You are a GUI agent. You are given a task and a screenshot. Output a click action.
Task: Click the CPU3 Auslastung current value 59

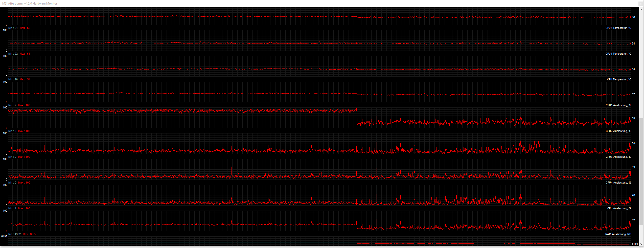(633, 167)
